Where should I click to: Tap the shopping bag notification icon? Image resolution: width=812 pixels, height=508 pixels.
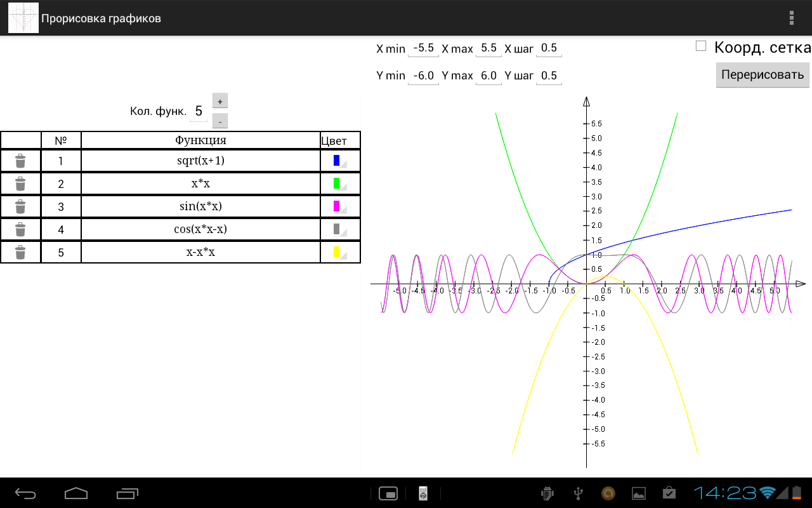(x=669, y=493)
